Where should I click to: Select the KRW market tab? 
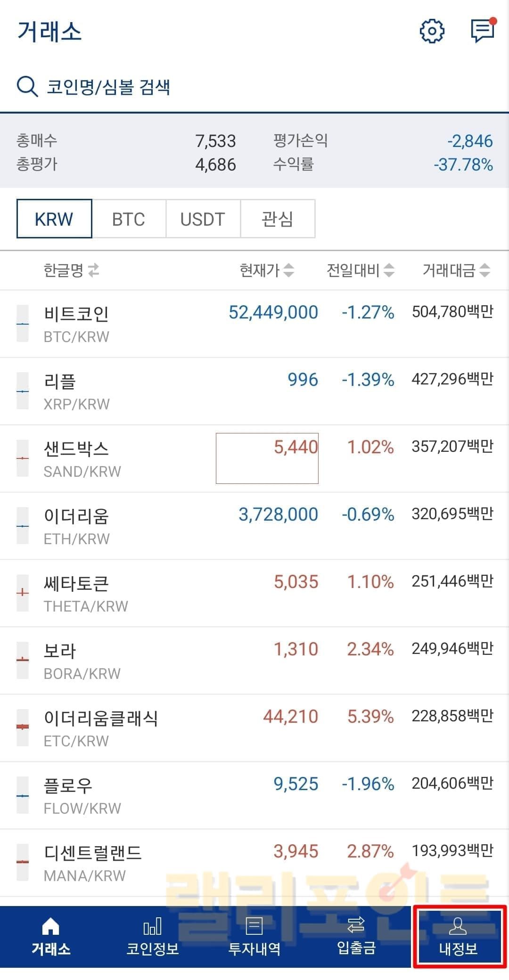click(54, 219)
